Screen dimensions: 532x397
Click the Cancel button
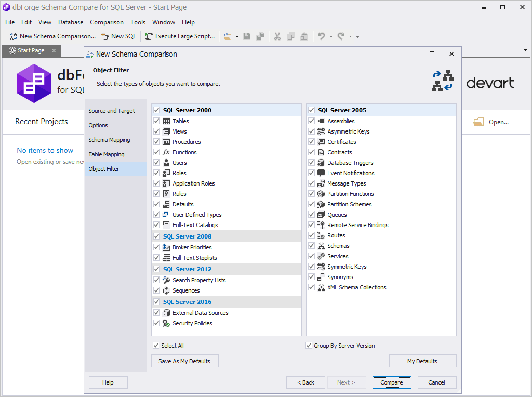point(436,382)
